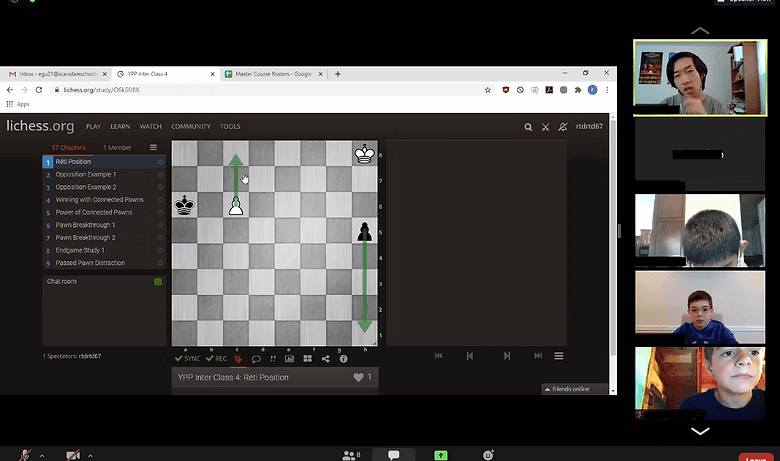Open the PGN tags icon

coord(238,359)
